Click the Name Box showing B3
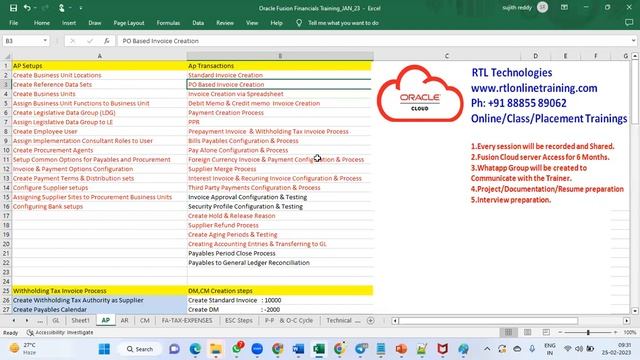 tap(22, 41)
